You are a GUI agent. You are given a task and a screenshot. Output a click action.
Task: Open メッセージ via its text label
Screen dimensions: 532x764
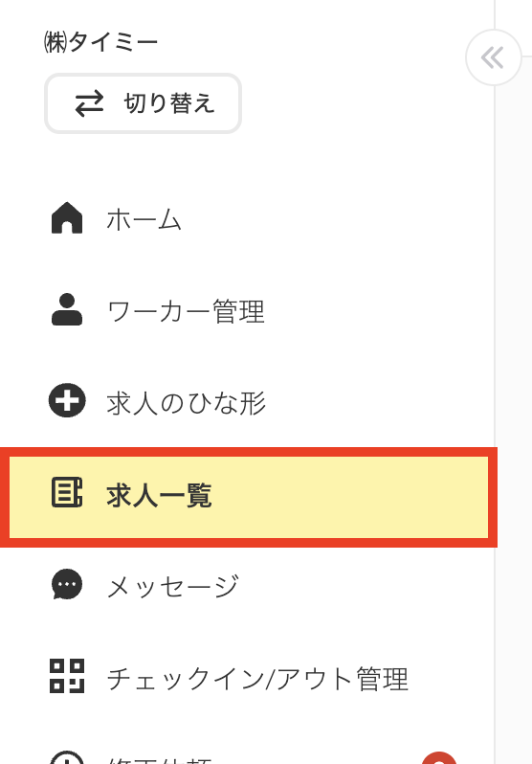[x=172, y=586]
